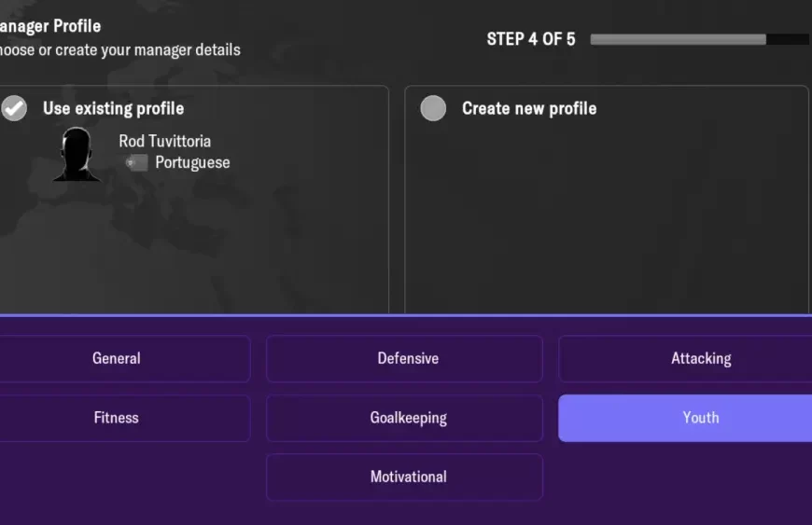Select the Use existing profile checkmark

(14, 108)
